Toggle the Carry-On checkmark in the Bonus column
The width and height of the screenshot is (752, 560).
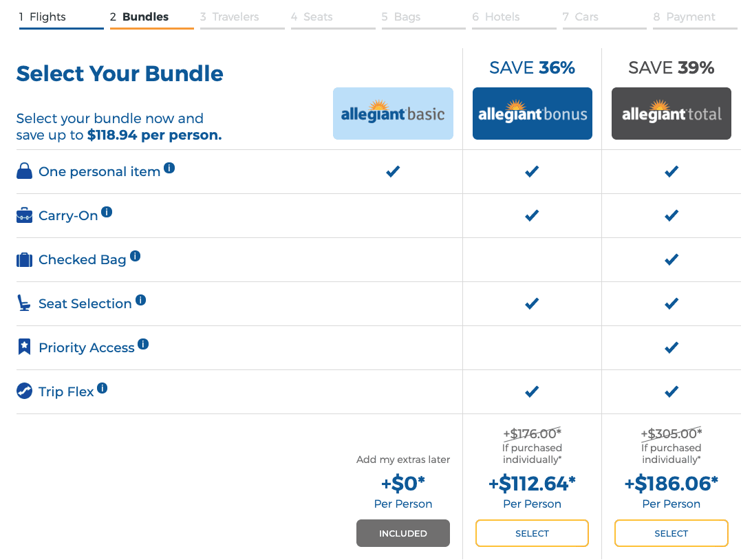[x=531, y=215]
